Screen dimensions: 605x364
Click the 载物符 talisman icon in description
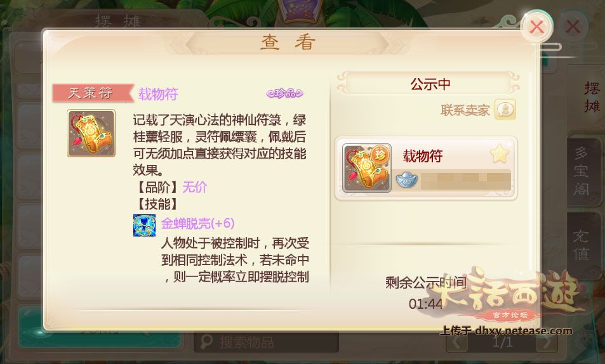[x=91, y=133]
